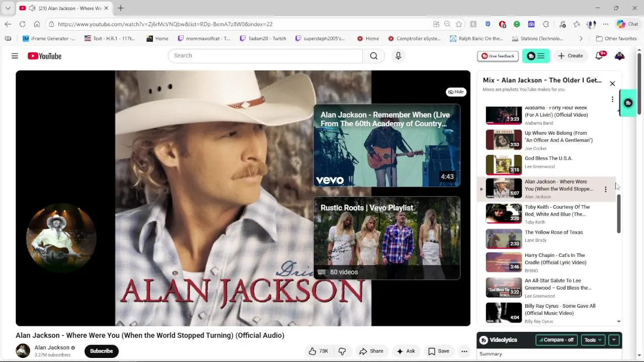Open Text - H.R.1 bookmark
Screen dimensions: 644x362
click(x=110, y=38)
